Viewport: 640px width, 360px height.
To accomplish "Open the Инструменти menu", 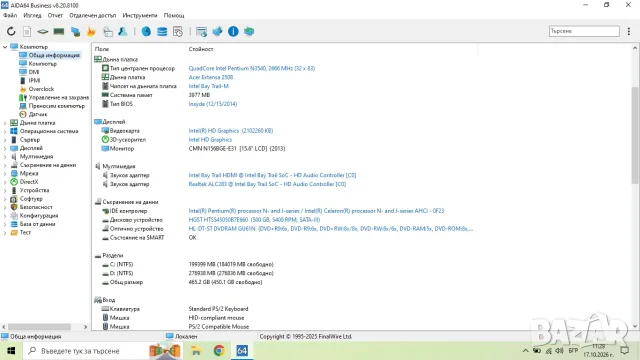I will click(x=140, y=16).
